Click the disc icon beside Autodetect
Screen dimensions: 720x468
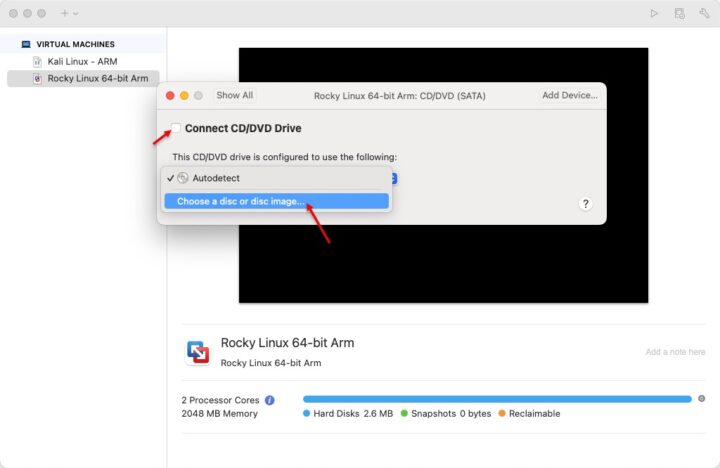[183, 178]
